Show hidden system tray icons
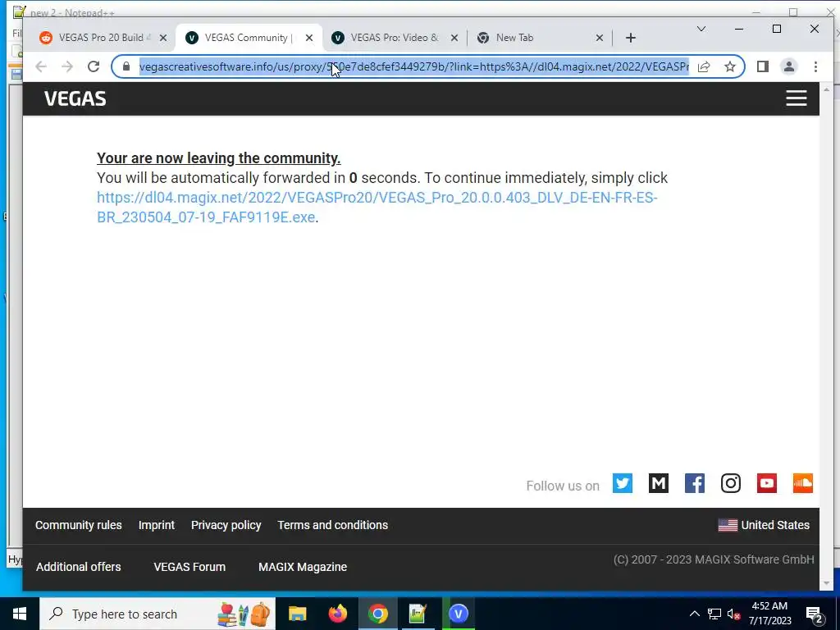Viewport: 840px width, 630px height. (x=694, y=614)
